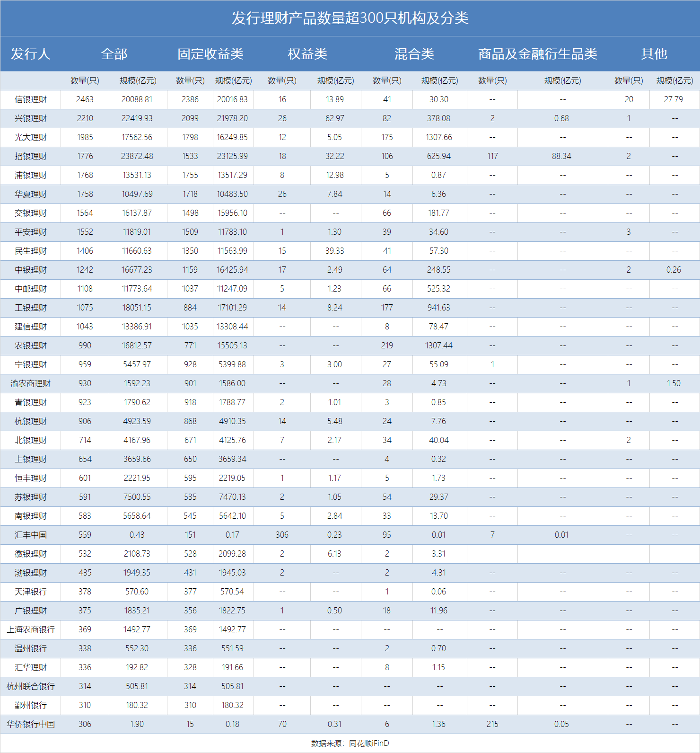Viewport: 700px width, 753px height.
Task: Select derivatives scale value 0.68
Action: click(x=562, y=118)
